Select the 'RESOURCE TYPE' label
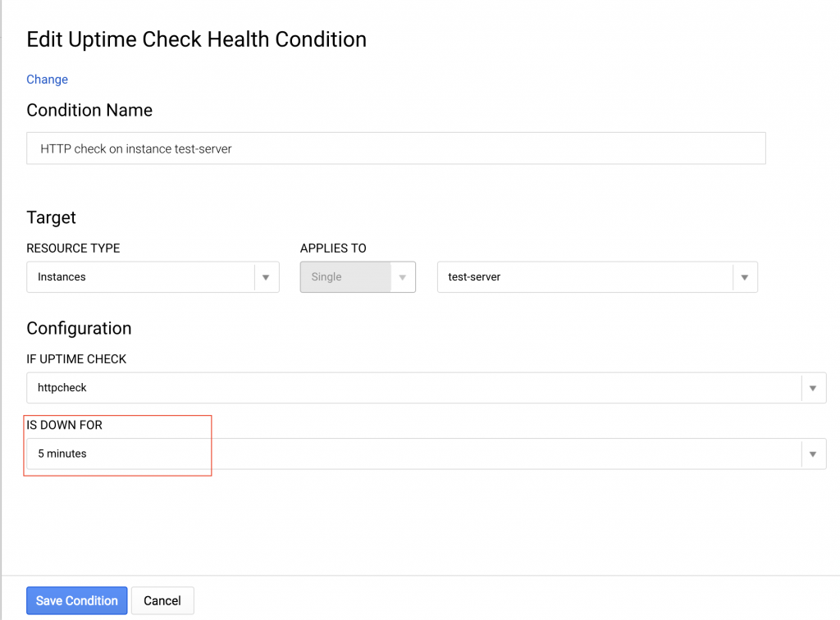This screenshot has height=620, width=840. pyautogui.click(x=73, y=248)
